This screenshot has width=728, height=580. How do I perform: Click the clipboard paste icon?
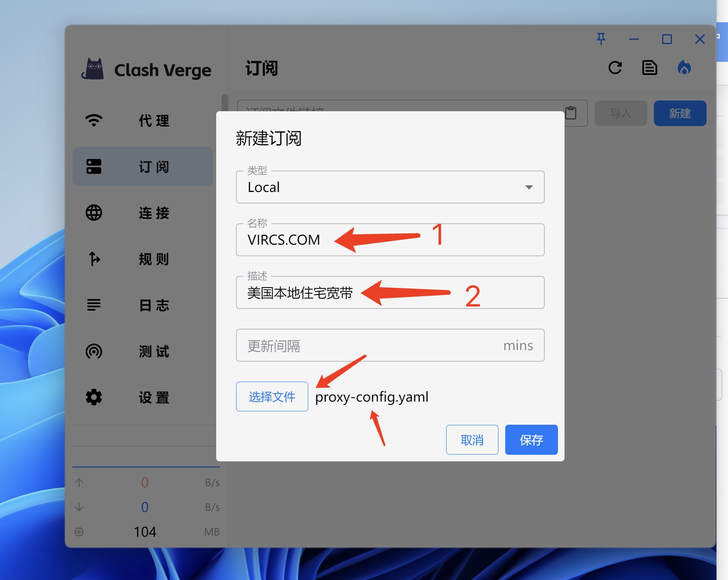(571, 112)
